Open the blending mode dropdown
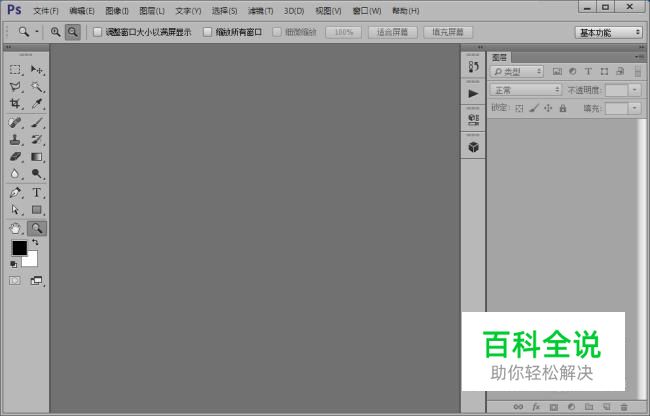Image resolution: width=650 pixels, height=416 pixels. (526, 90)
